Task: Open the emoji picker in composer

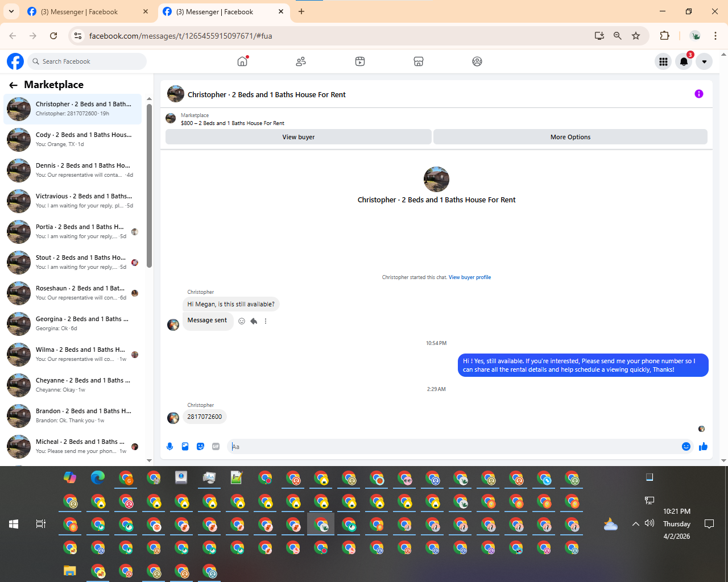Action: 686,447
